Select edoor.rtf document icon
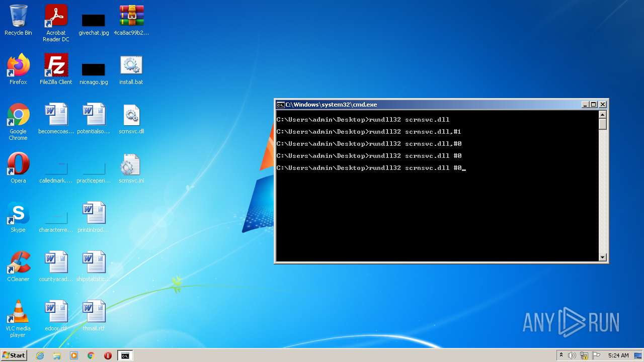This screenshot has height=362, width=644. coord(56,316)
